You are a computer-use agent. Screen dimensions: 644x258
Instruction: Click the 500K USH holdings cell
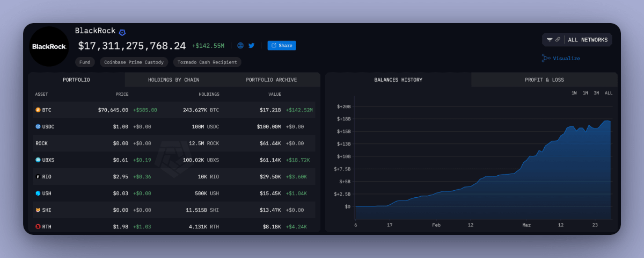click(207, 193)
